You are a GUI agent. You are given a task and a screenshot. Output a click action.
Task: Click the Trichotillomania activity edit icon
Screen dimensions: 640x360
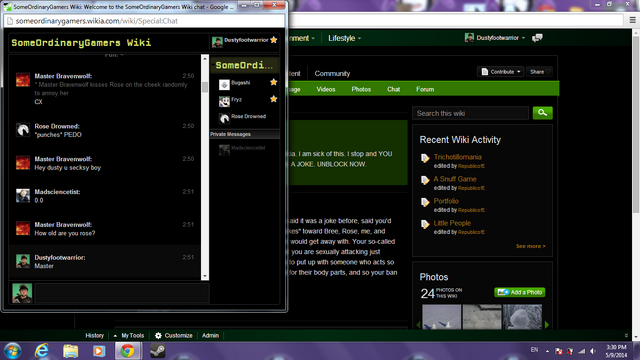[x=425, y=158]
